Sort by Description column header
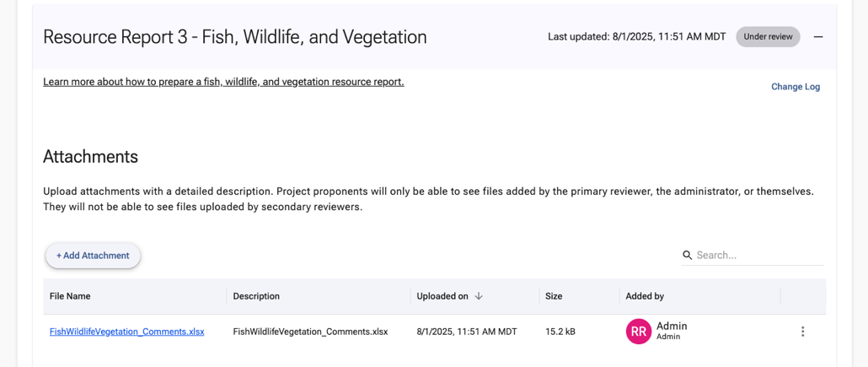Viewport: 868px width, 367px height. 256,296
